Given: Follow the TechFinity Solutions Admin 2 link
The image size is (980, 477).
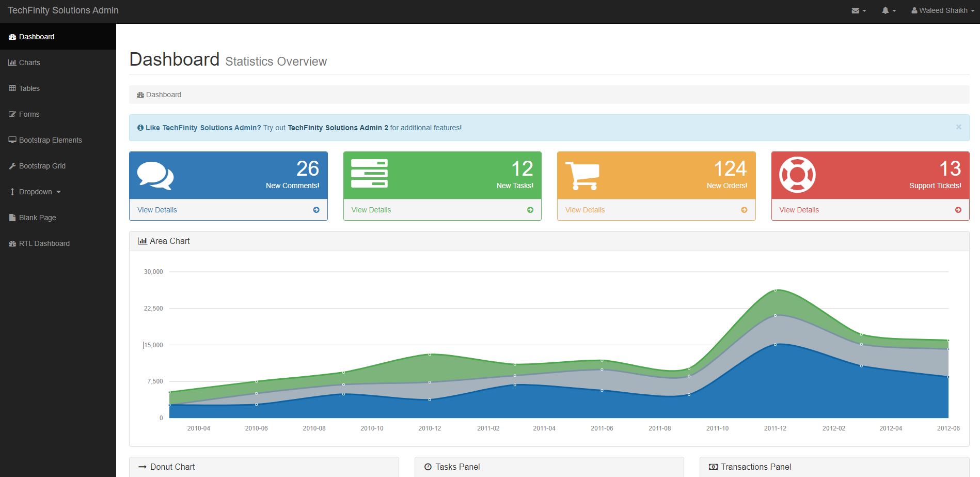Looking at the screenshot, I should pos(338,128).
